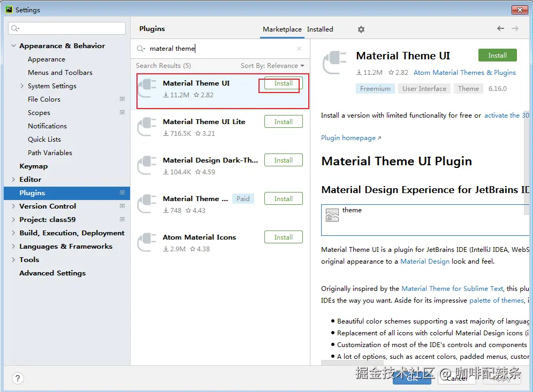Click the Atom Material Icons plugin icon
533x392 pixels.
pyautogui.click(x=147, y=242)
